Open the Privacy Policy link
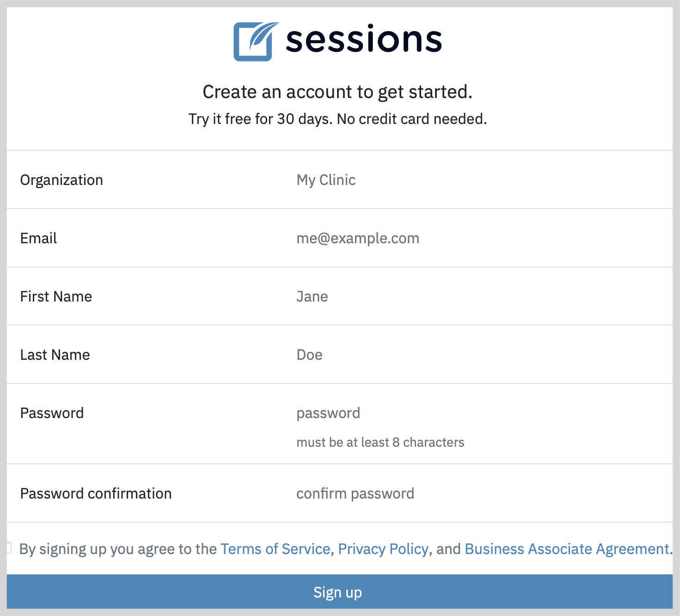This screenshot has width=680, height=616. pos(383,549)
